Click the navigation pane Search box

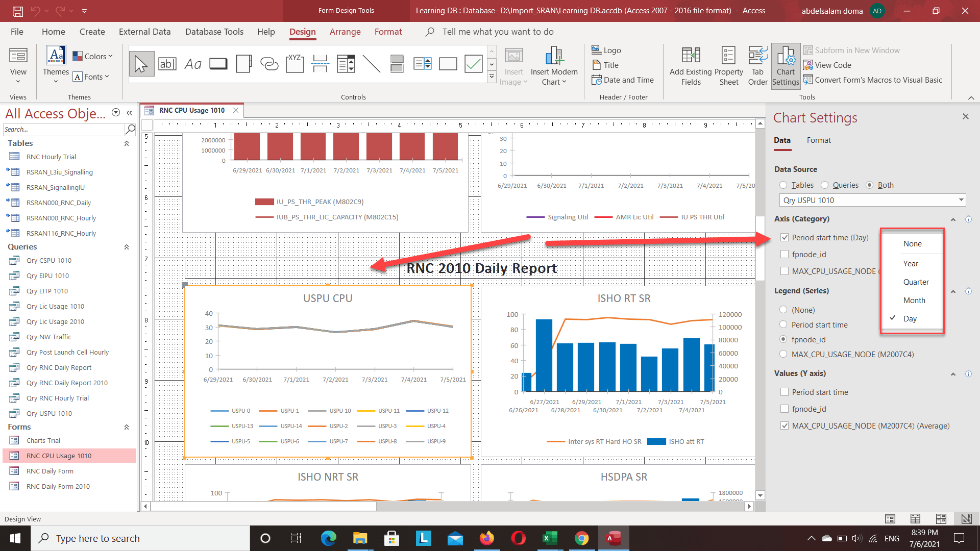pos(64,130)
